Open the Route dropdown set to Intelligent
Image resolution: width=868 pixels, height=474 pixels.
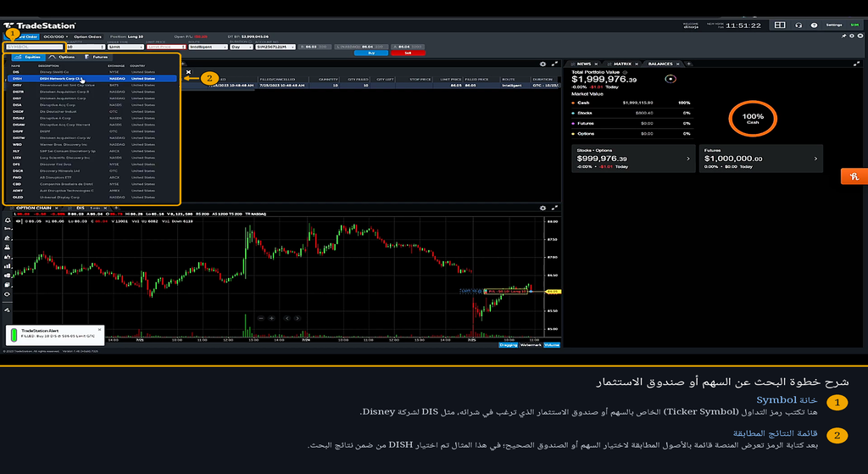tap(208, 47)
